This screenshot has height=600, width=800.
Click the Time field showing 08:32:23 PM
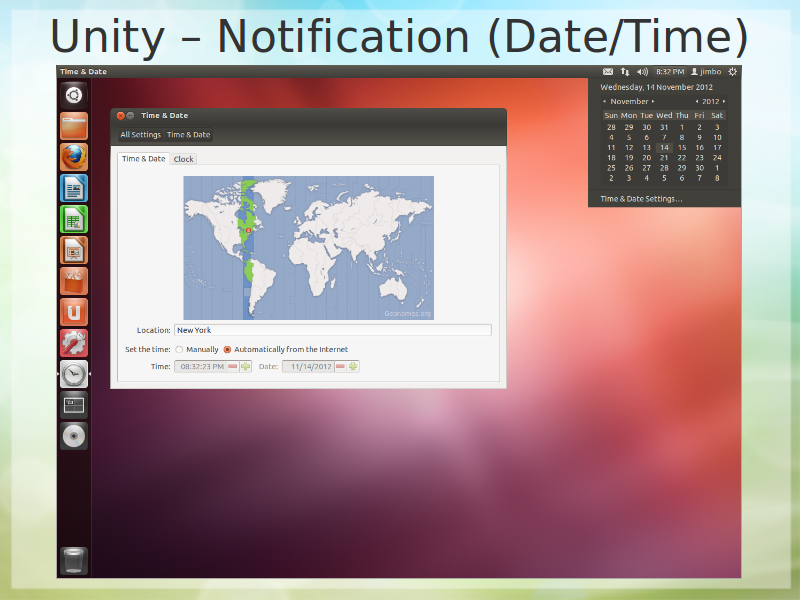click(x=202, y=366)
